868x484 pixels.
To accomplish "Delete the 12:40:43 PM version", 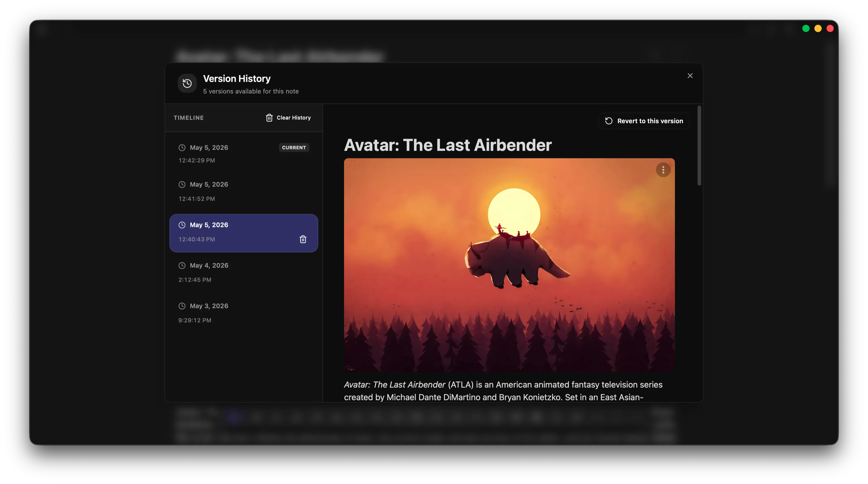I will (303, 239).
